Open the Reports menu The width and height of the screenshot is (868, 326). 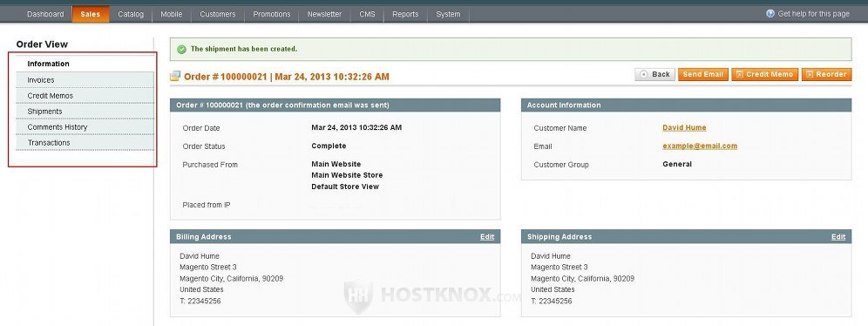(x=405, y=15)
